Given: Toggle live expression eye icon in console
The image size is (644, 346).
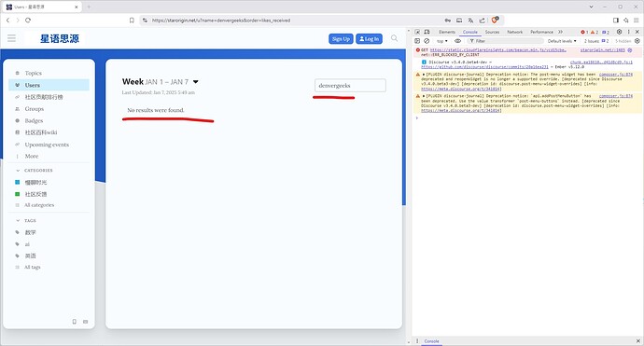Looking at the screenshot, I should tap(457, 41).
